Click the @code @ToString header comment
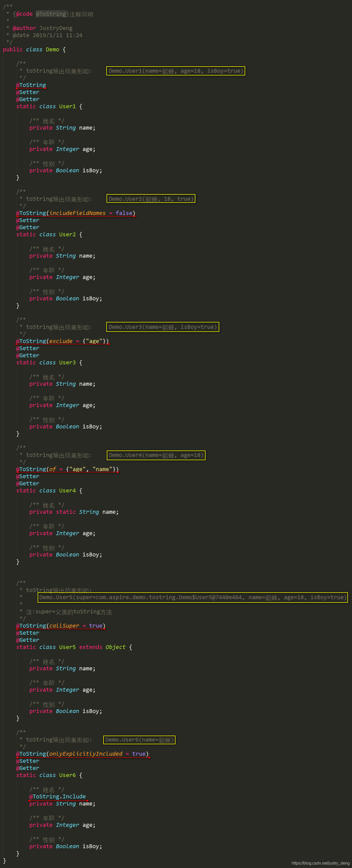Viewport: 352px width, 868px height. point(53,14)
